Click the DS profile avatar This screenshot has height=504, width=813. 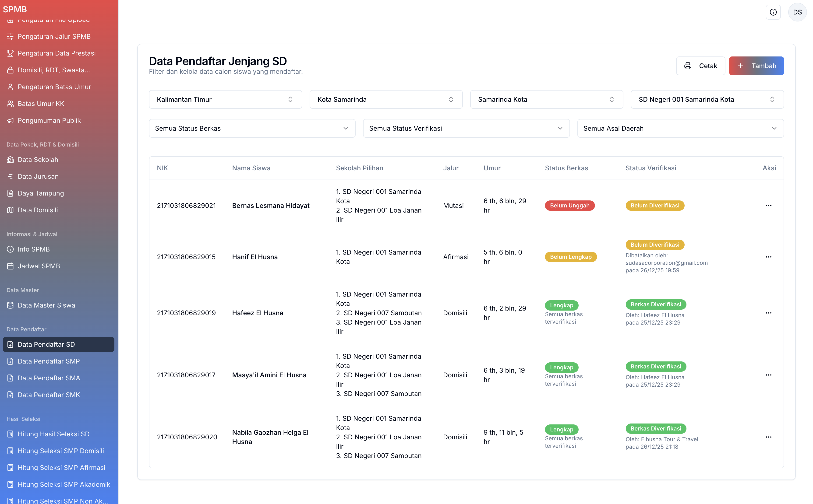coord(798,12)
